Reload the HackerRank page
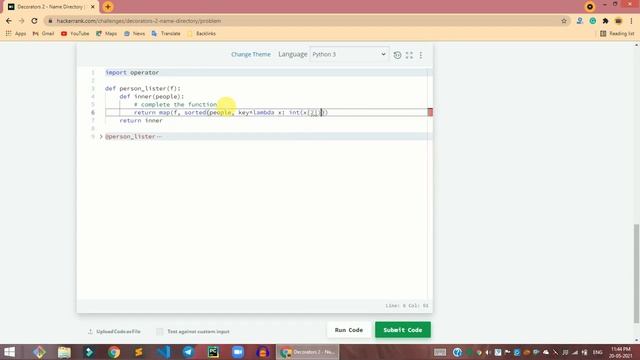Screen dimensions: 640x360 tap(34, 21)
